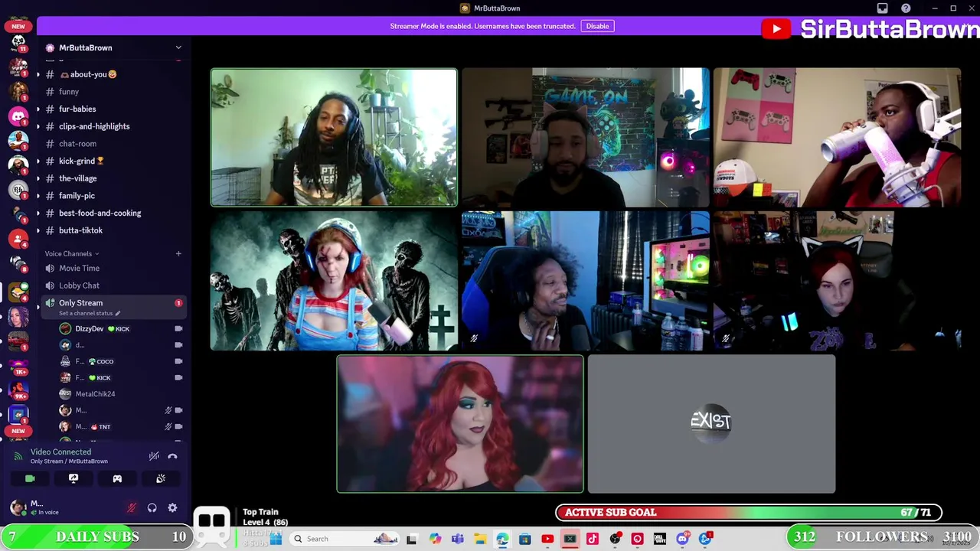Open the Help icon in title bar
980x551 pixels.
[x=906, y=8]
